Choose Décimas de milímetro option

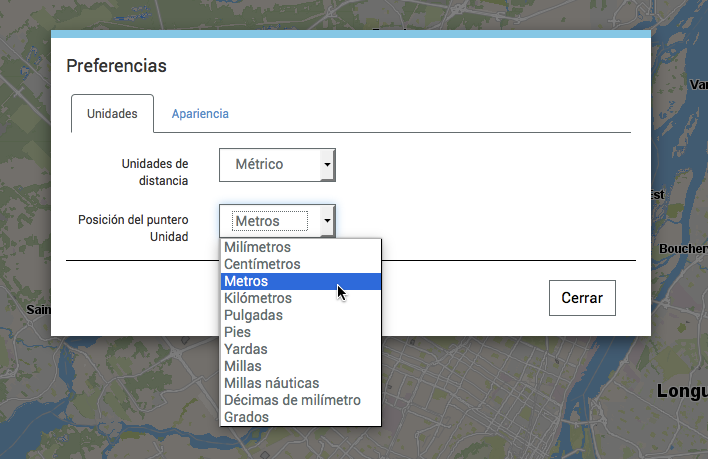(301, 400)
